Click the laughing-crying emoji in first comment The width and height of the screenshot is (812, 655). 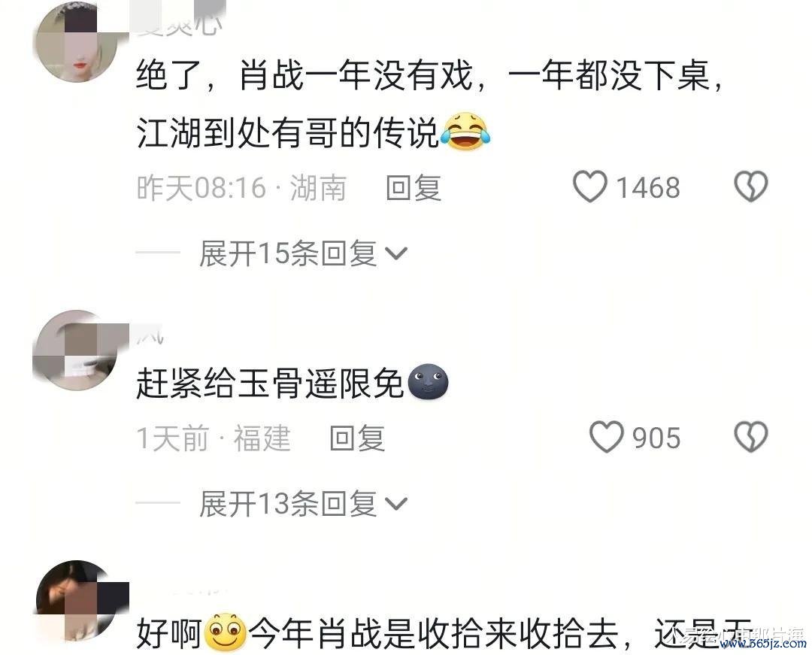pyautogui.click(x=465, y=132)
